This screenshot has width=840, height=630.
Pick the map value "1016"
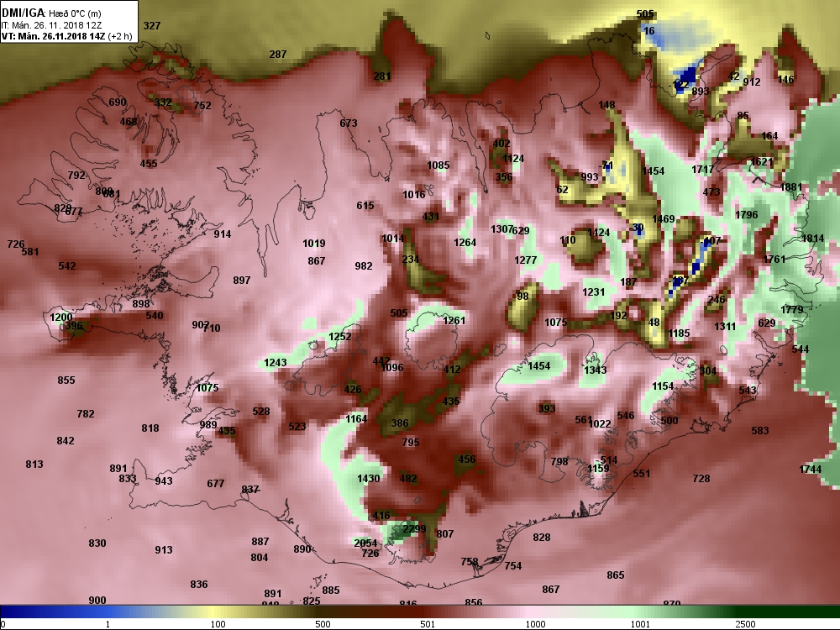414,195
